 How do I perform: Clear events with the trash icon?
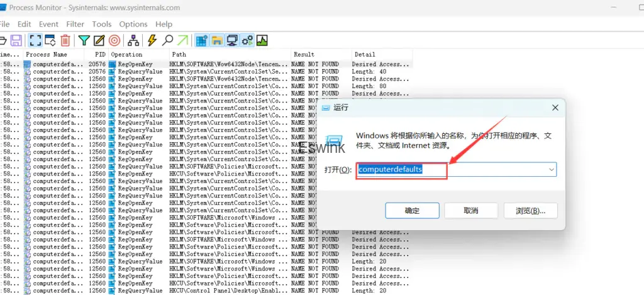[65, 41]
